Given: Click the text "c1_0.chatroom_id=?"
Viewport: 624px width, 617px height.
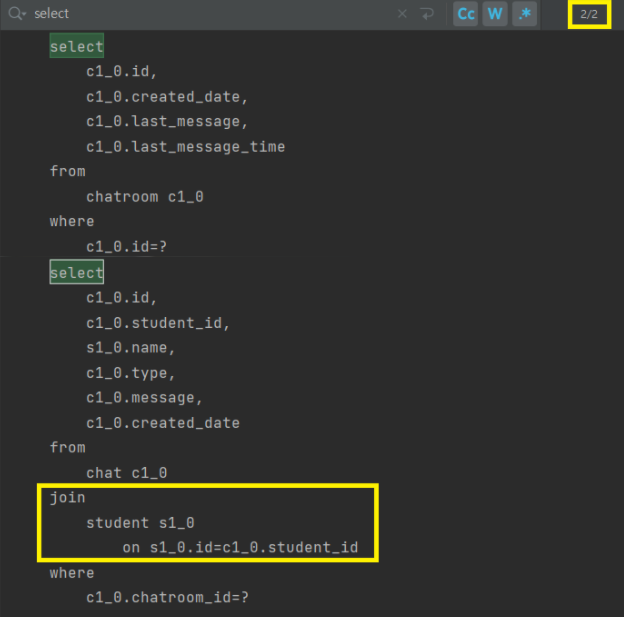Looking at the screenshot, I should (168, 597).
